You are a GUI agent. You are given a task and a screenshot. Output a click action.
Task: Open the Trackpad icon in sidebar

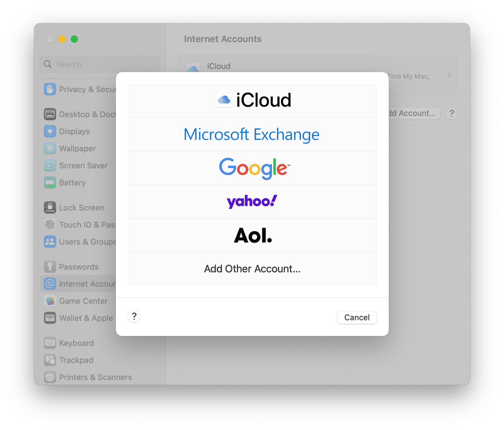[x=50, y=360]
